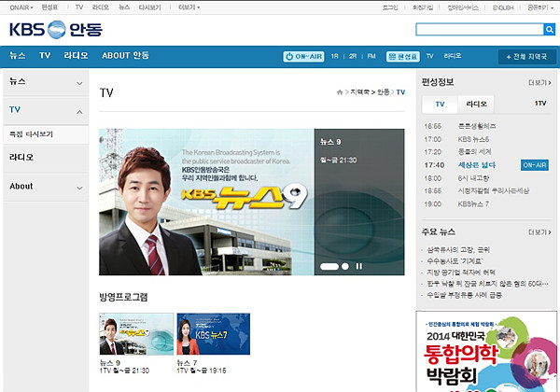Click ON-AIR badge beside 세상은 넓다
Image resolution: width=560 pixels, height=392 pixels.
pos(534,165)
